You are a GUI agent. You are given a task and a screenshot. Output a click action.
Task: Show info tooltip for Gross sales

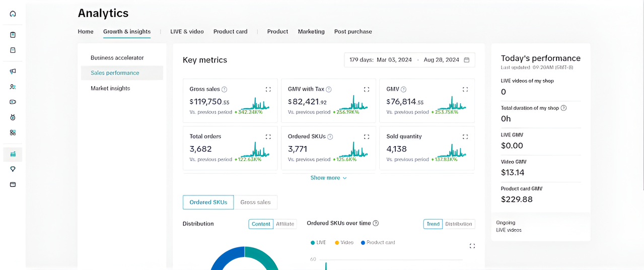(x=225, y=89)
